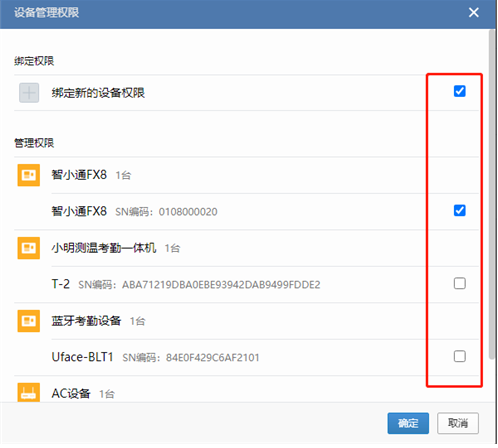
Task: Select the 智小通FX8 1台 group row
Action: [246, 175]
